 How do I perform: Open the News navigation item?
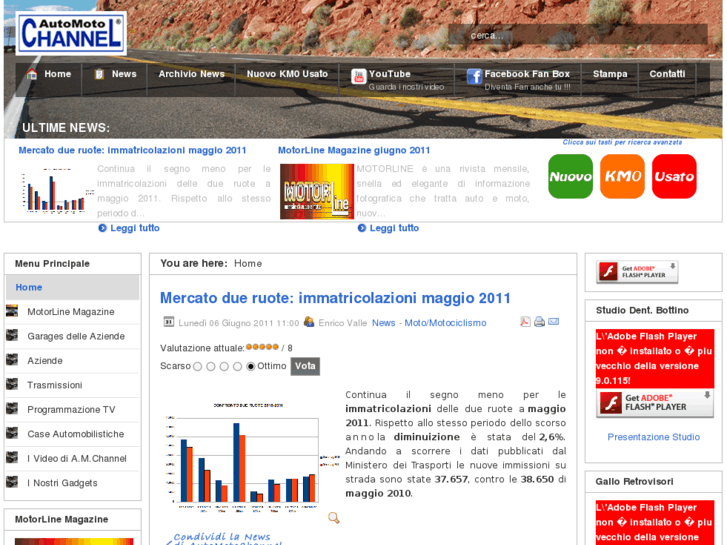pyautogui.click(x=124, y=74)
